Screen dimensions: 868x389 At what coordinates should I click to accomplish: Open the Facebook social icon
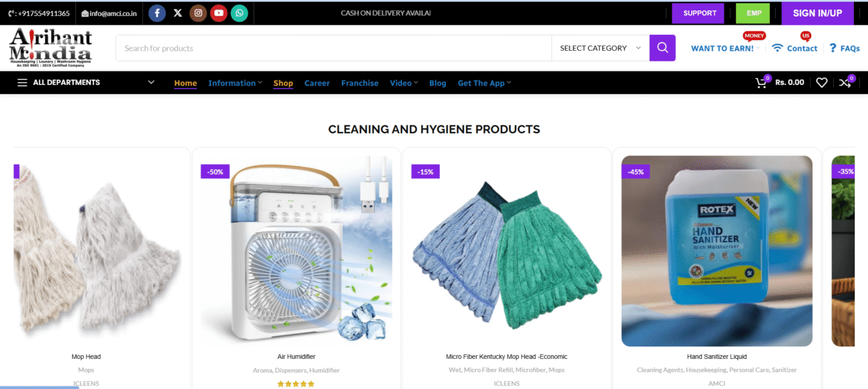click(157, 13)
